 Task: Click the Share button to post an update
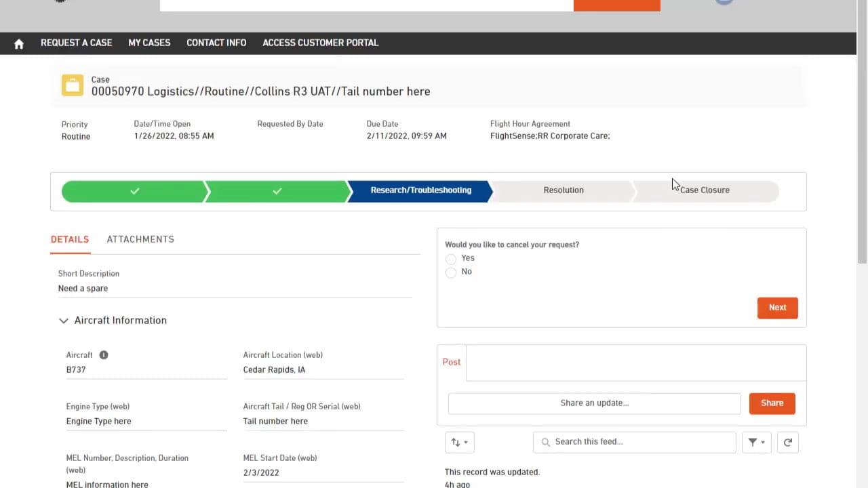point(772,403)
